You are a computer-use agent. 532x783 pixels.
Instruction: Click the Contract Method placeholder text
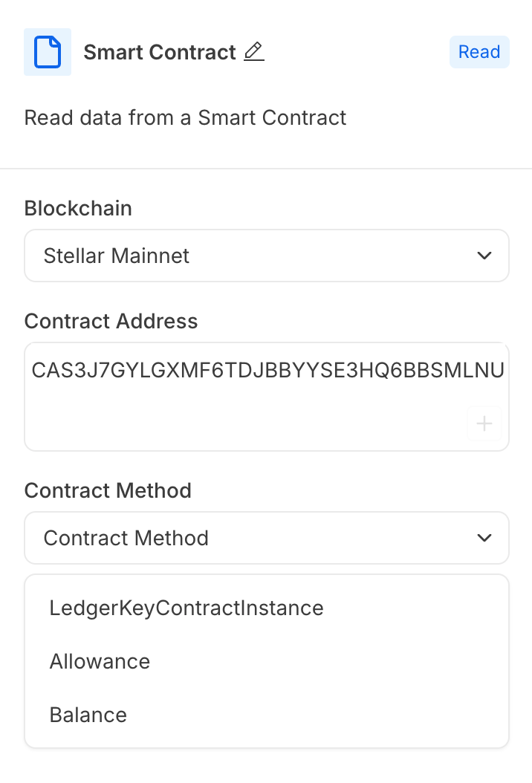[x=126, y=538]
